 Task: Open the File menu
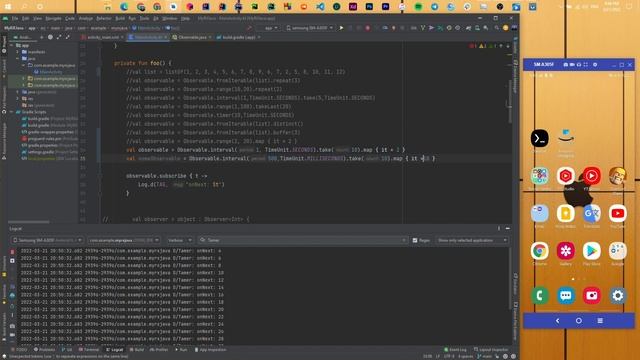click(x=15, y=18)
